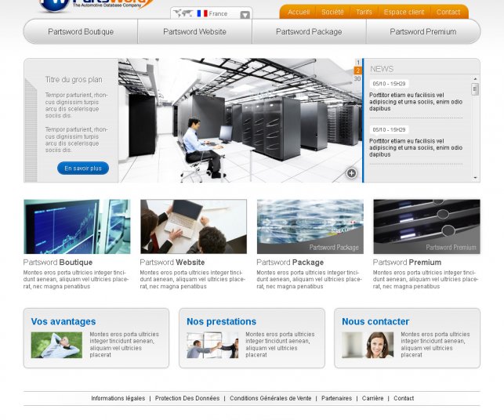Click the French flag icon
504x420 pixels.
click(x=202, y=13)
